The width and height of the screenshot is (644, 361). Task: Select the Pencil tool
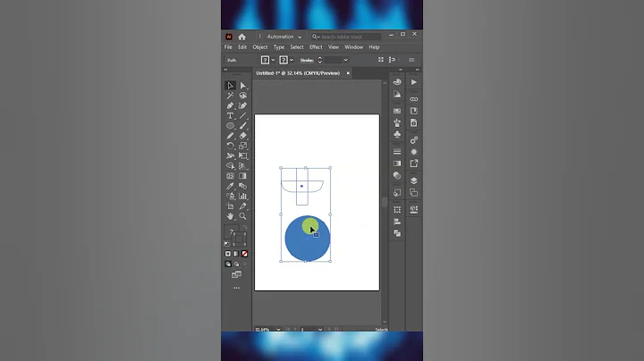231,136
